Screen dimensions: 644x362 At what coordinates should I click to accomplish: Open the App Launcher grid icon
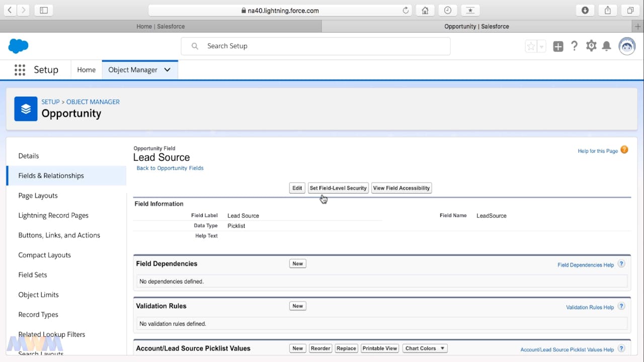20,70
